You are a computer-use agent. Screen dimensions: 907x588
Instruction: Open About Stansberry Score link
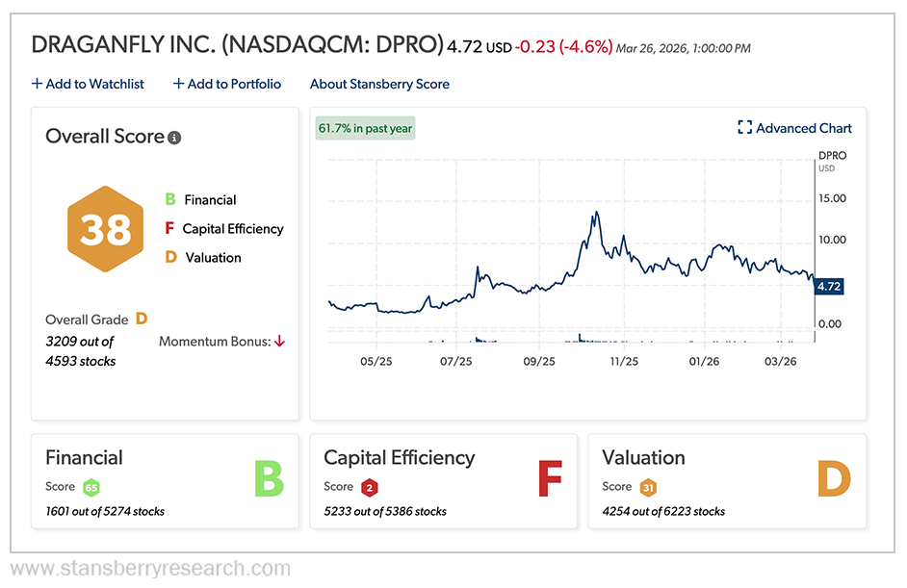[379, 84]
